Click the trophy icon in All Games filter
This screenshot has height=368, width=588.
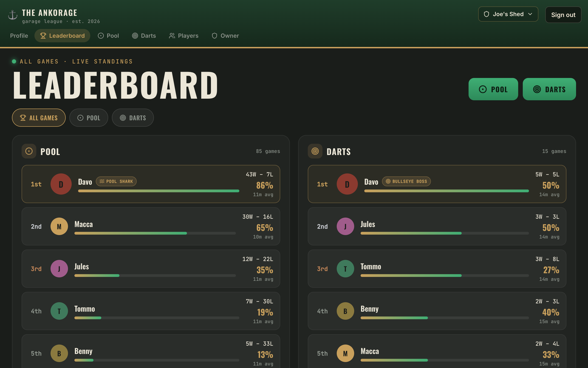coord(23,118)
